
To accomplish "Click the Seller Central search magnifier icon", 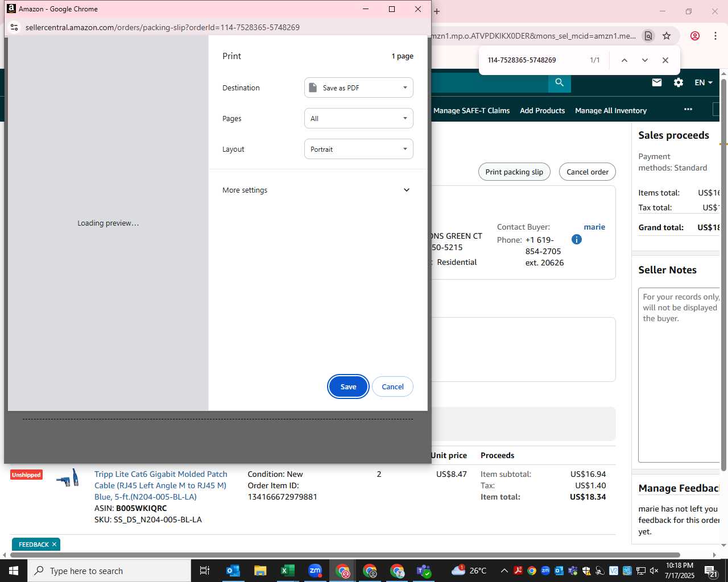I will coord(560,82).
